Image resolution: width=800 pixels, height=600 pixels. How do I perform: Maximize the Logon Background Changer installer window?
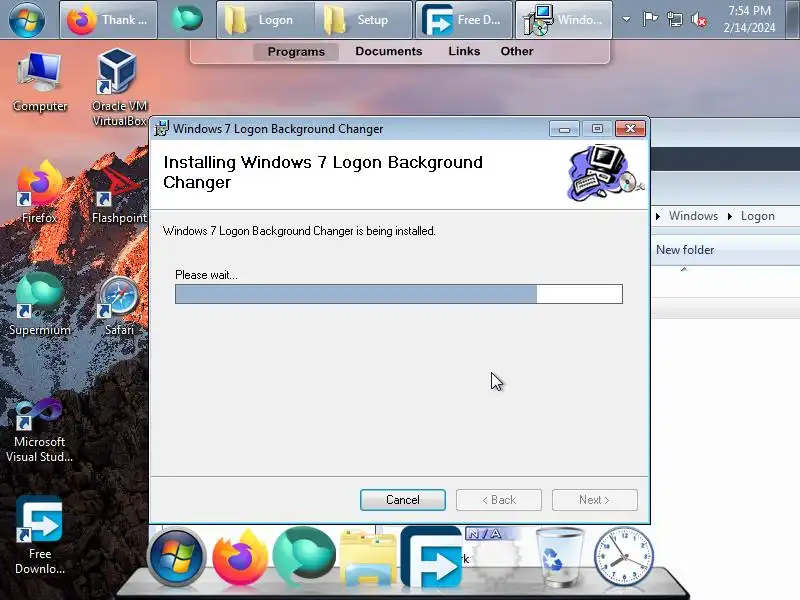(597, 129)
